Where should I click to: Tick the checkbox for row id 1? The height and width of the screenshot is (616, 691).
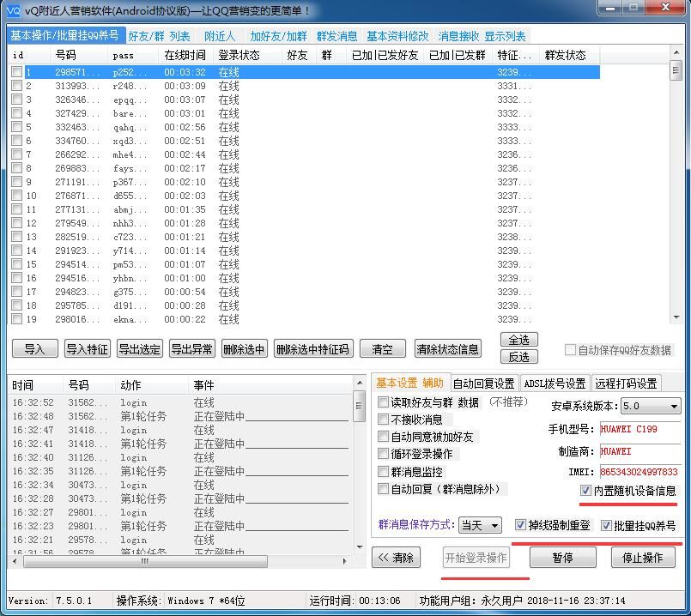17,72
